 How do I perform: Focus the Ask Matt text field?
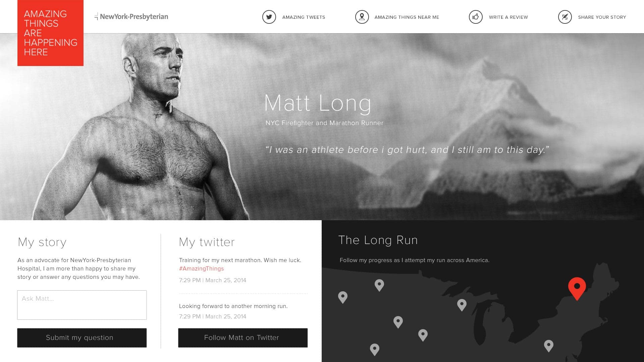[x=82, y=305]
